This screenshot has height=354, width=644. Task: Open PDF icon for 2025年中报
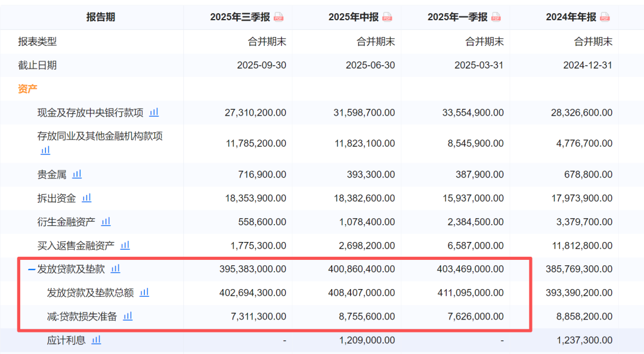[x=388, y=17]
